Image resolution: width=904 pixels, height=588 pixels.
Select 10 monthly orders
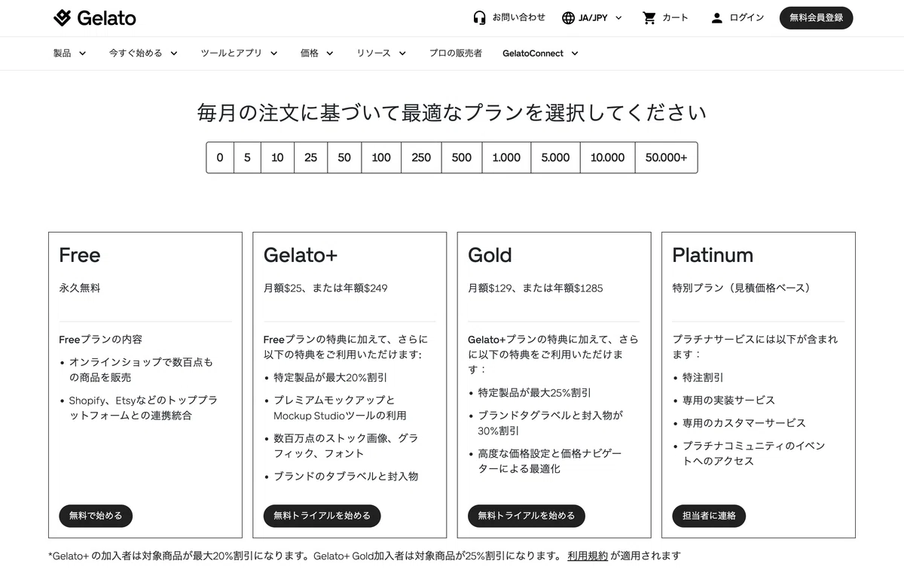277,157
